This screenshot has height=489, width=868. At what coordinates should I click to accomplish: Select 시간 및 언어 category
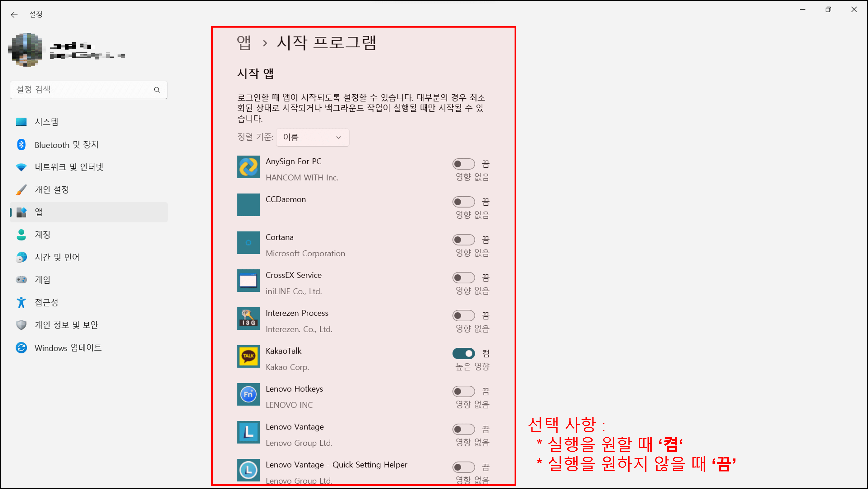[89, 257]
